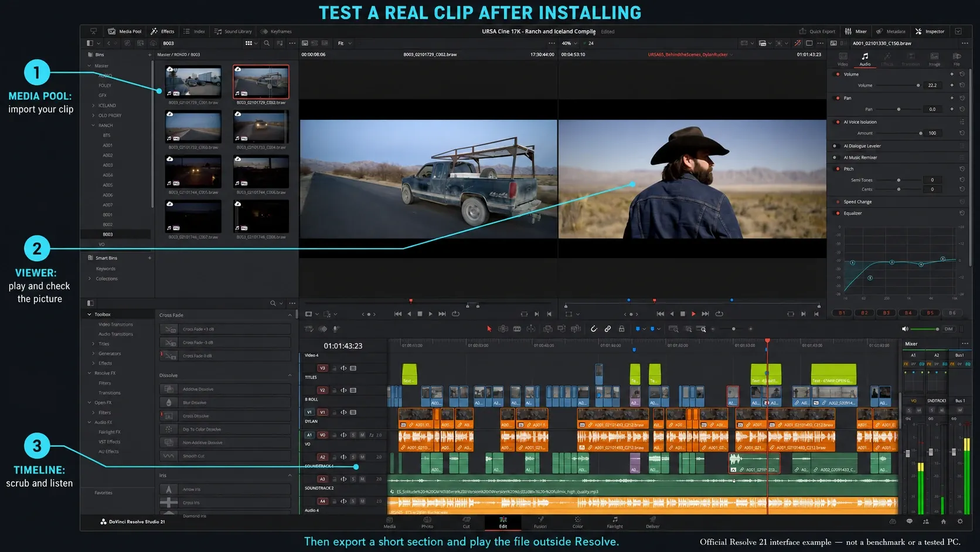This screenshot has width=980, height=552.
Task: Open the Sound Library panel
Action: [x=233, y=31]
